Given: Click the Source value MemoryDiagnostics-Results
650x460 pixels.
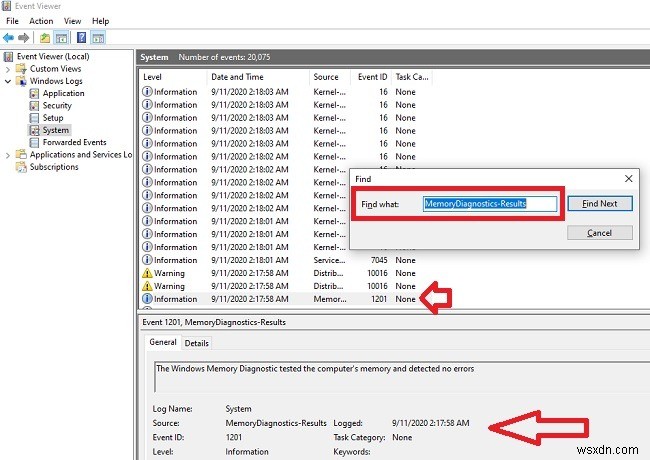Looking at the screenshot, I should 276,423.
